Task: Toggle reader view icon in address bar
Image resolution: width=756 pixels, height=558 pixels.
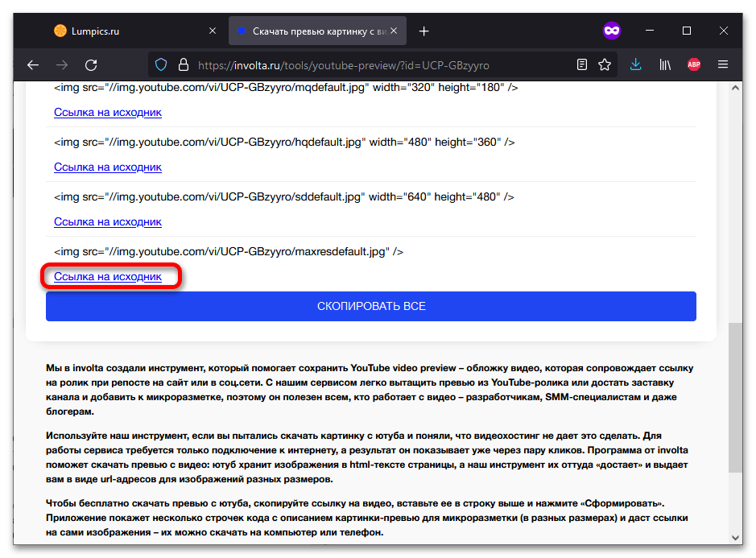Action: pos(582,64)
